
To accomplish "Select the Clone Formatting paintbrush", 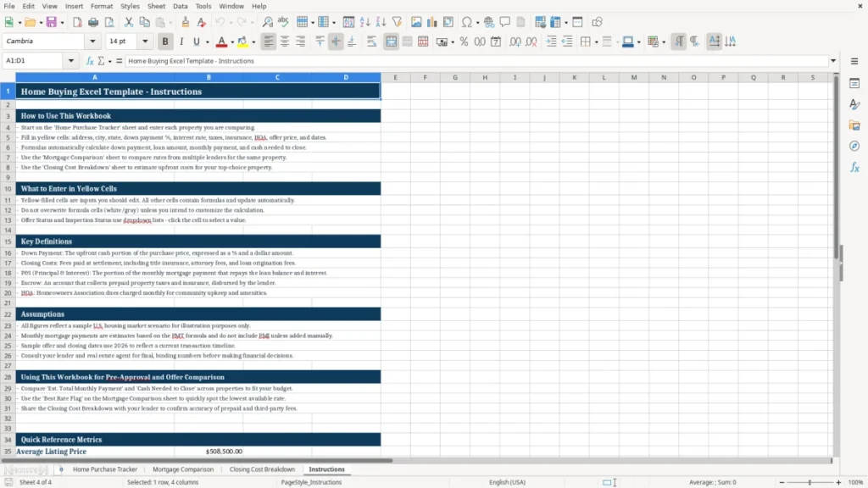I will click(x=186, y=22).
